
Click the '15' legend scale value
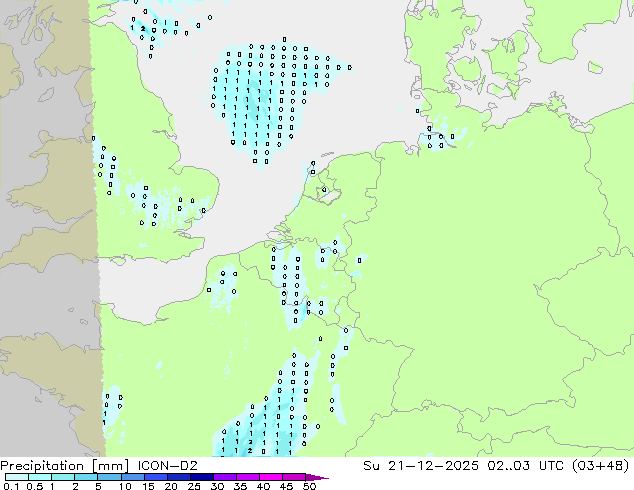pyautogui.click(x=148, y=486)
